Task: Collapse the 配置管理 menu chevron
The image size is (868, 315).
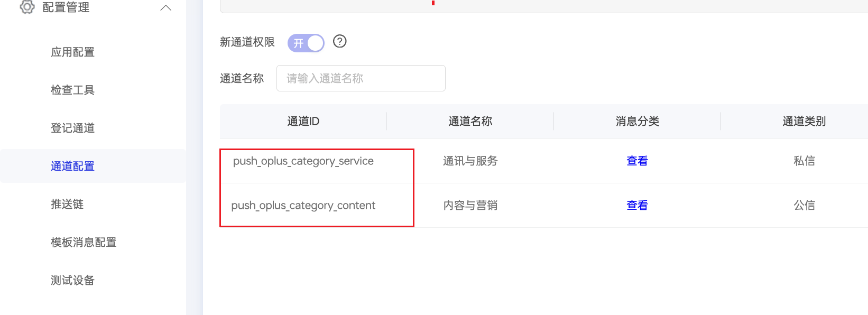Action: point(166,8)
